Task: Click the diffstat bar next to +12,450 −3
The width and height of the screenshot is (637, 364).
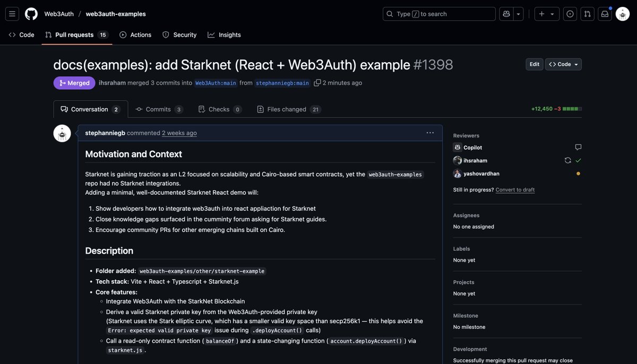Action: tap(572, 109)
